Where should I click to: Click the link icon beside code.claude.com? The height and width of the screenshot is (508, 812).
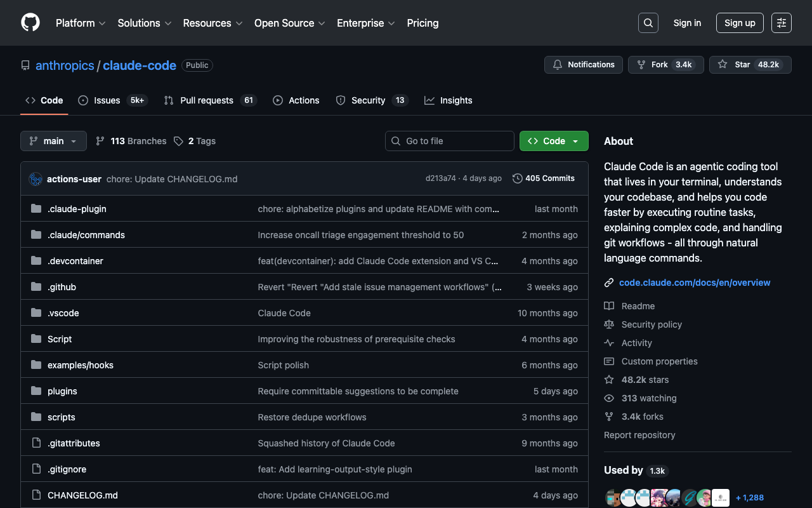(609, 283)
